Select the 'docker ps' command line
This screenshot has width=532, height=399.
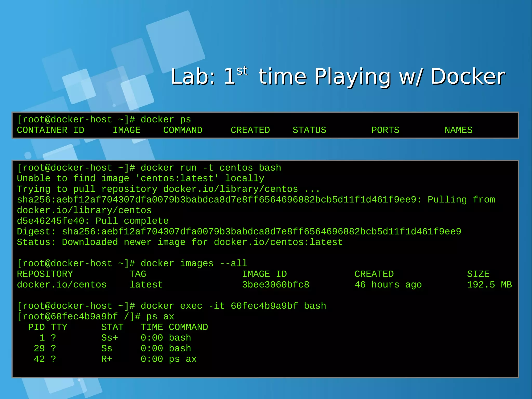tap(104, 120)
